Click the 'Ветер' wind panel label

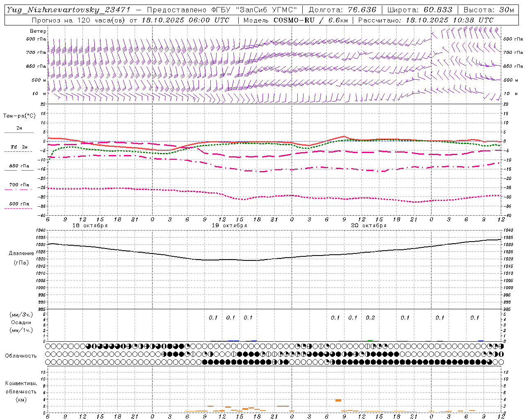(x=38, y=31)
